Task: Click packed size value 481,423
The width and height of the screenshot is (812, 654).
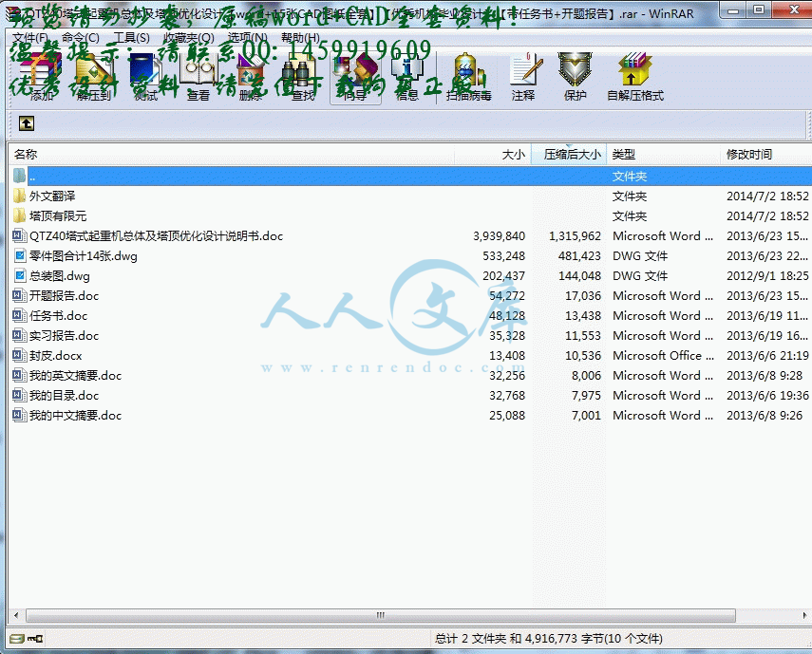Action: point(579,255)
